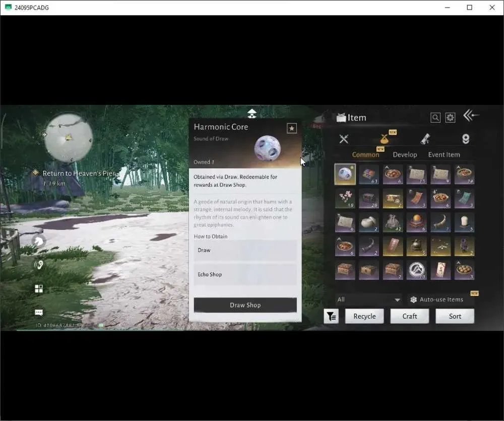Switch to the Develop sub-tab
The width and height of the screenshot is (504, 421).
tap(405, 155)
